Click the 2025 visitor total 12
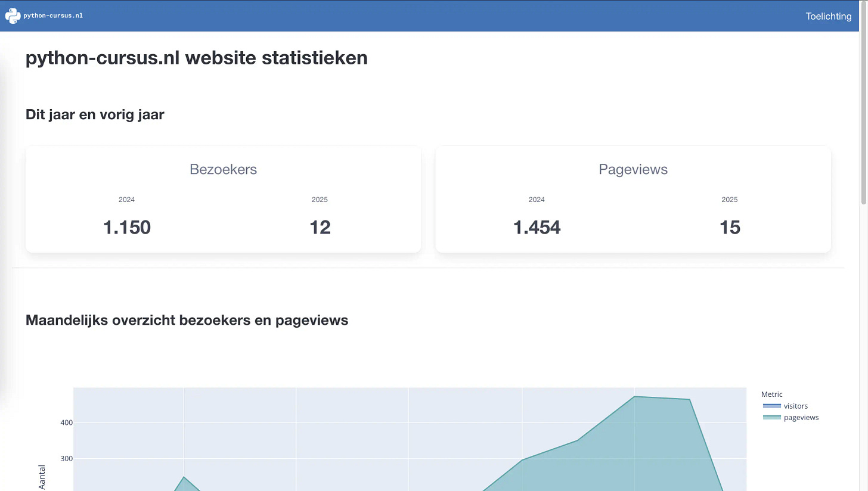This screenshot has height=491, width=868. point(320,227)
